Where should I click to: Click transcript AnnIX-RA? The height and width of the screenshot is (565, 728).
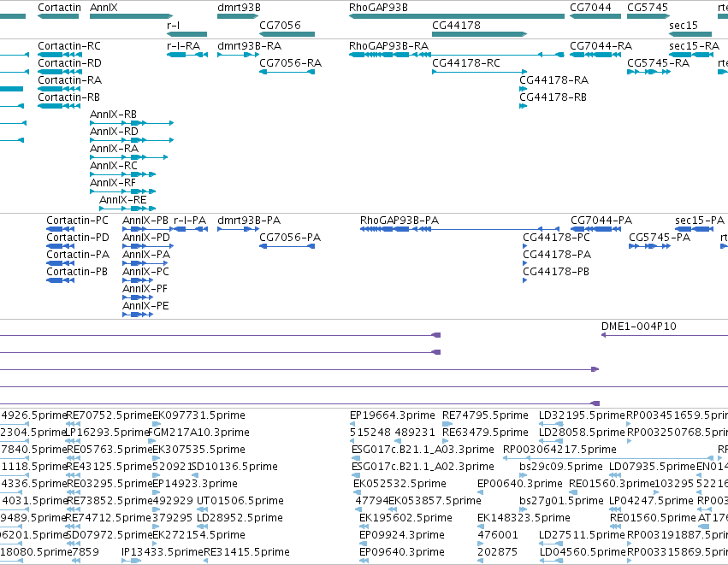point(129,157)
